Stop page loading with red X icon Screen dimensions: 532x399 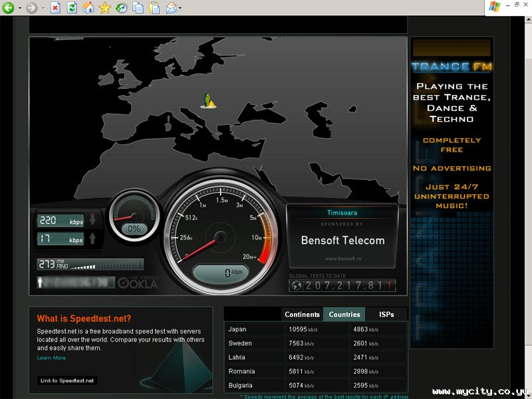tap(55, 7)
